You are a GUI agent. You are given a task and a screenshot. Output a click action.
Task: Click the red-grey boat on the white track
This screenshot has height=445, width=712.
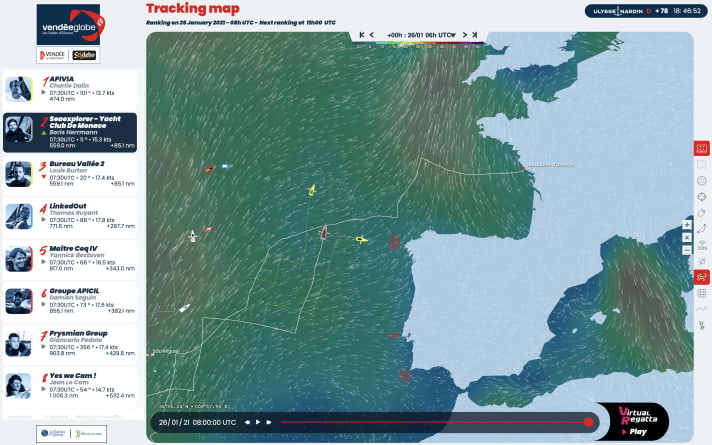pos(324,232)
